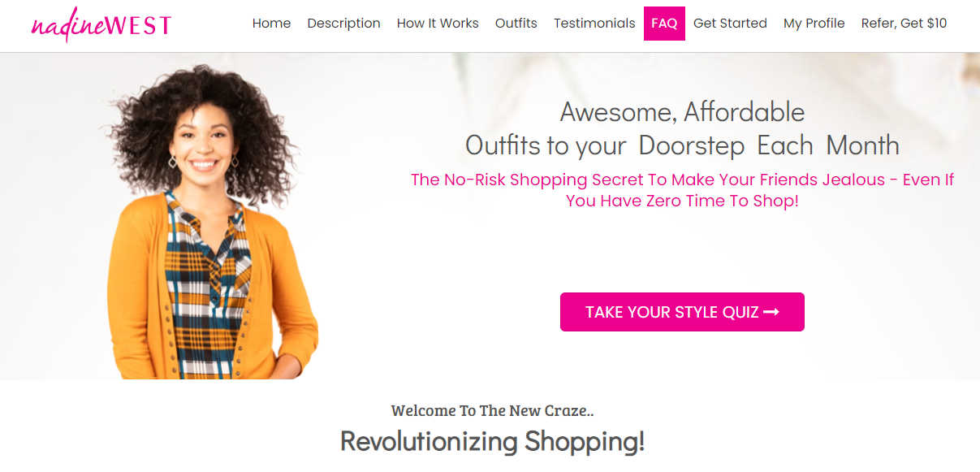
Task: Open the My Profile page
Action: pos(814,24)
